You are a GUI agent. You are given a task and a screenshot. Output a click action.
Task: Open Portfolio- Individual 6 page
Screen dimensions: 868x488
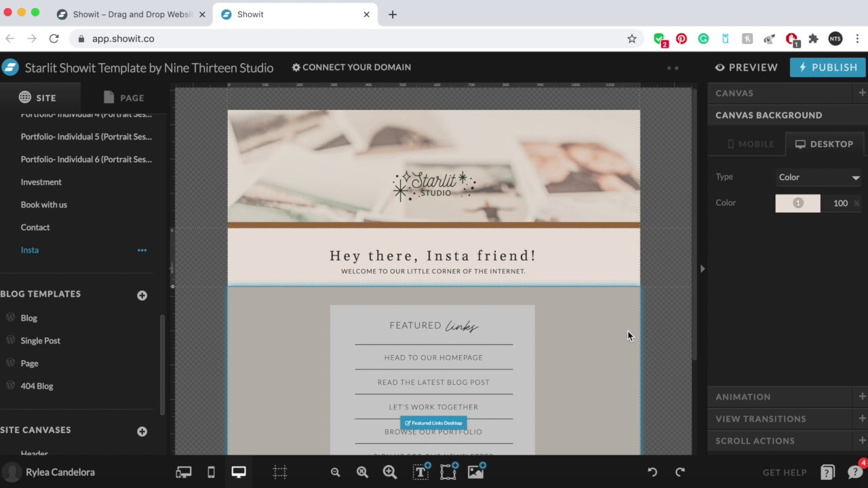point(86,159)
